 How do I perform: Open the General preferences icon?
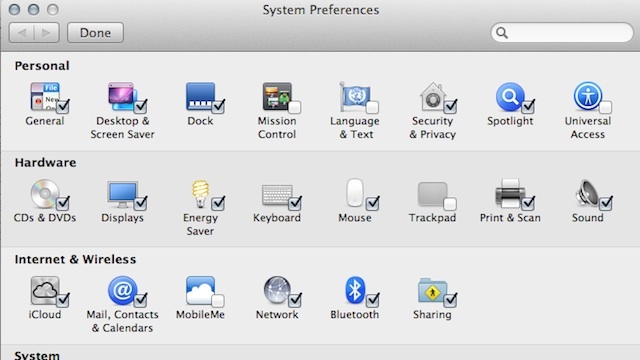pos(45,96)
